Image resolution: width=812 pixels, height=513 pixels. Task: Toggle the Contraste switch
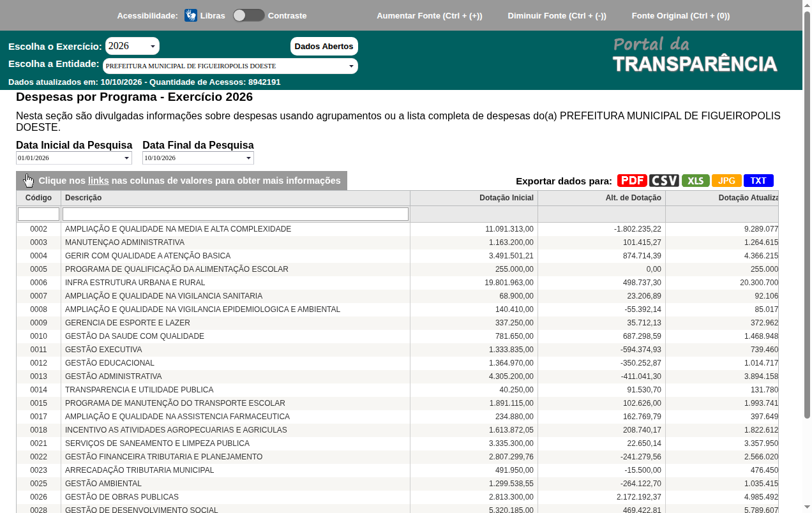click(x=248, y=15)
